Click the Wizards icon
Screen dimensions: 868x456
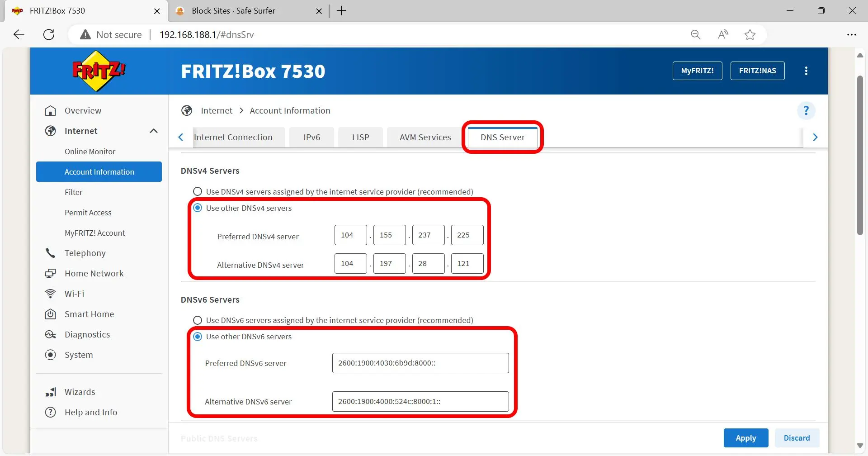(x=51, y=392)
